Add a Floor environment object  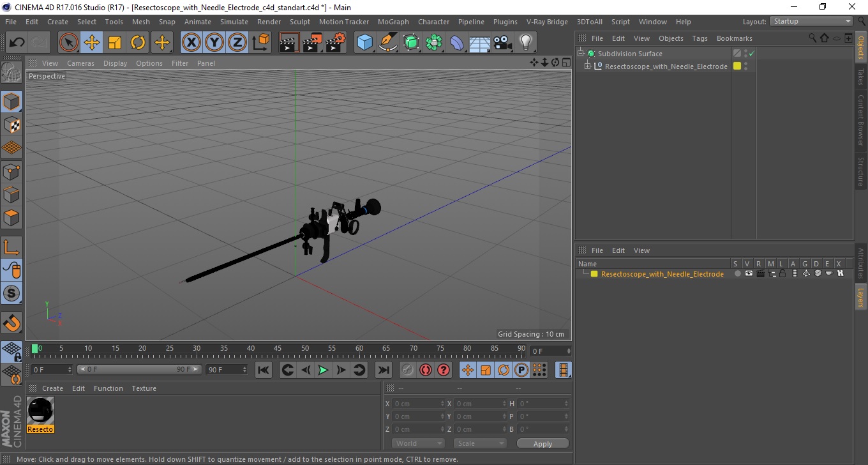click(479, 43)
